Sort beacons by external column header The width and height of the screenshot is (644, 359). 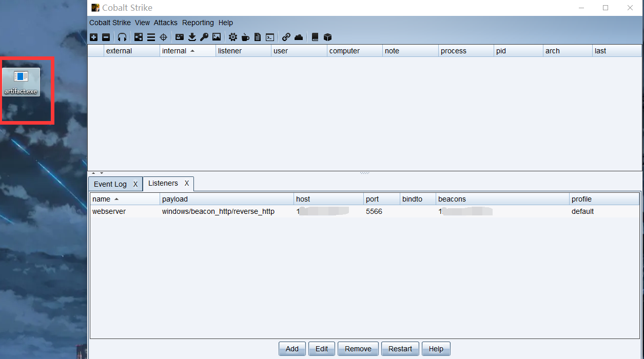tap(132, 51)
